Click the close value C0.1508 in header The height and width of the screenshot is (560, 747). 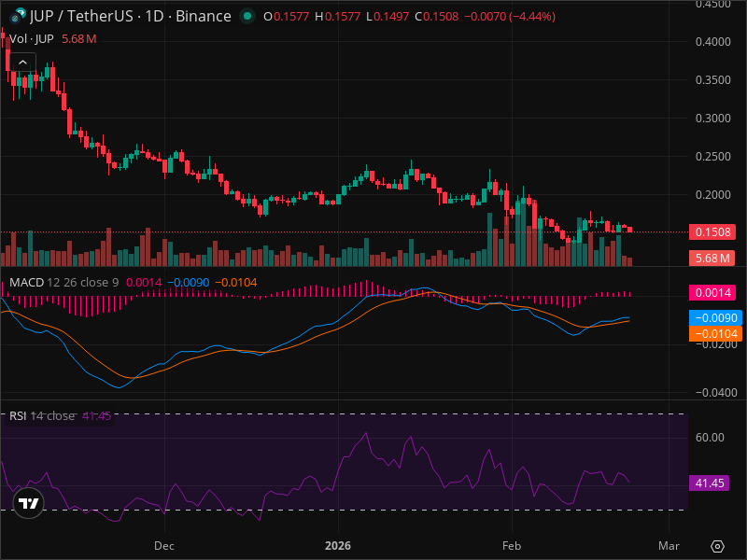point(436,17)
